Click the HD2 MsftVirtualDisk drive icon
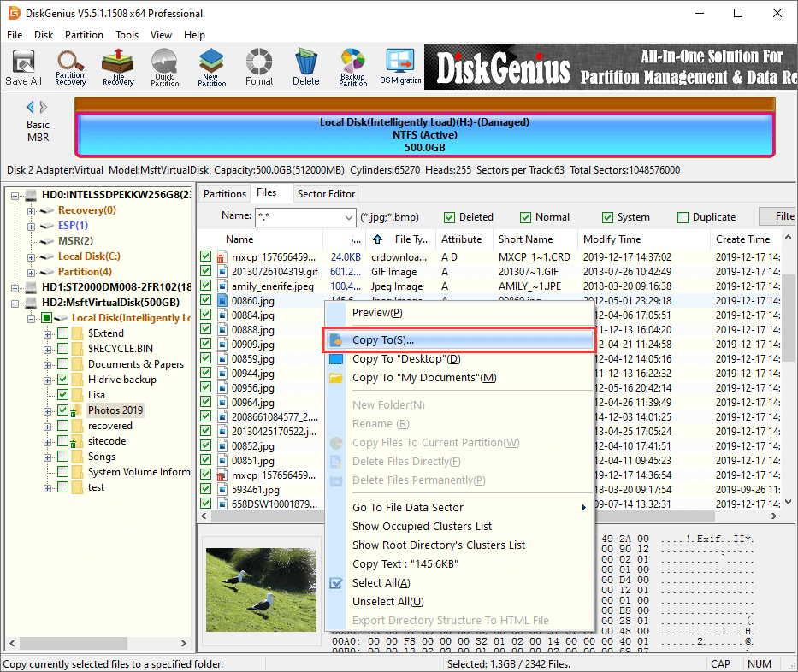Screen dimensions: 798x672 31,303
